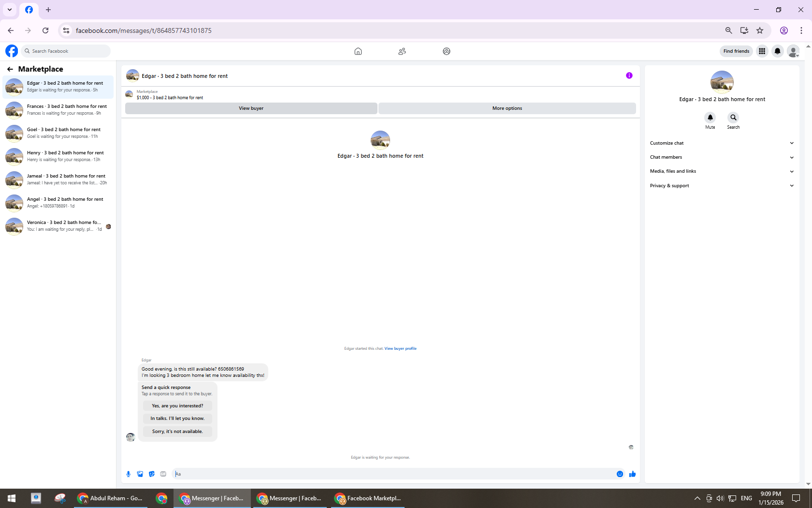Open the notifications bell in header
Viewport: 812px width, 508px height.
point(778,51)
